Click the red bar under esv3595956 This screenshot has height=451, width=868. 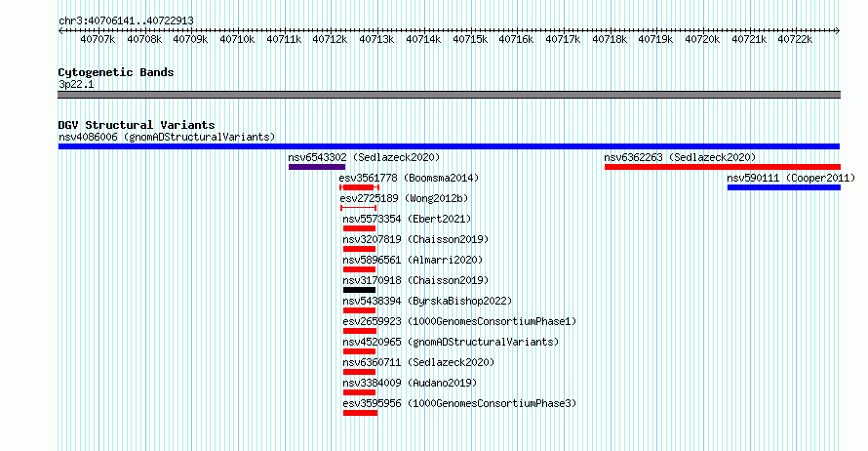click(361, 413)
